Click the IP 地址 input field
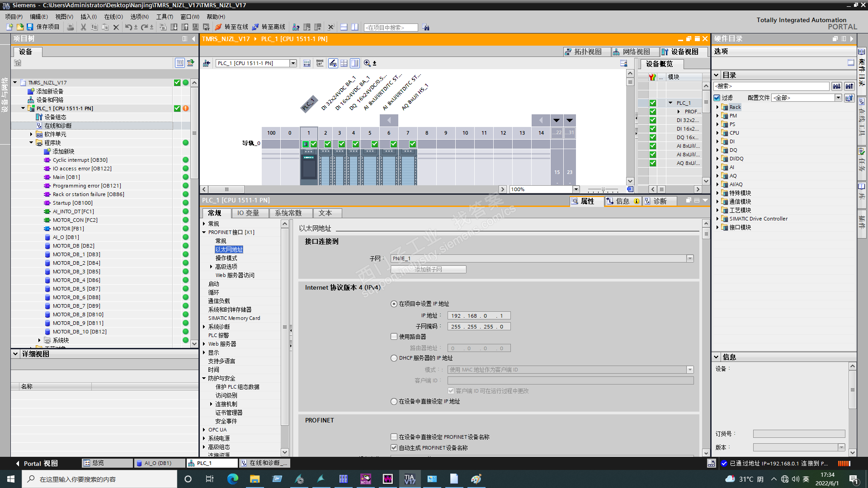 click(x=479, y=316)
